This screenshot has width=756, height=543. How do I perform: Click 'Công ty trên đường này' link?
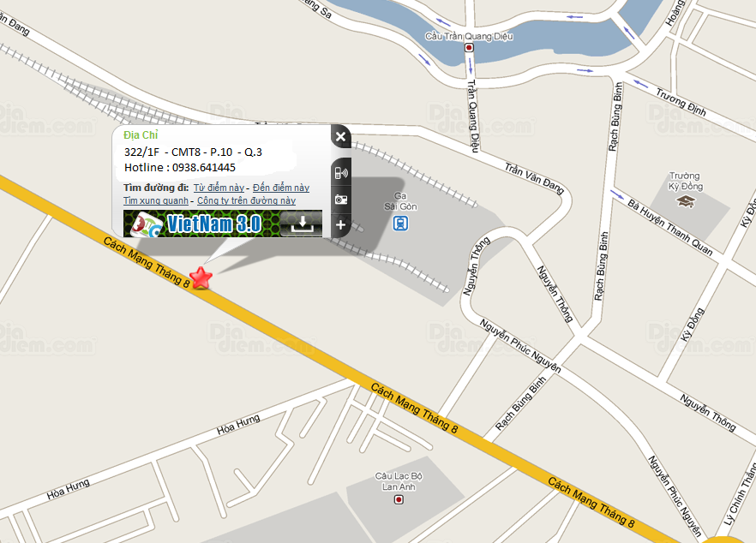pos(246,200)
